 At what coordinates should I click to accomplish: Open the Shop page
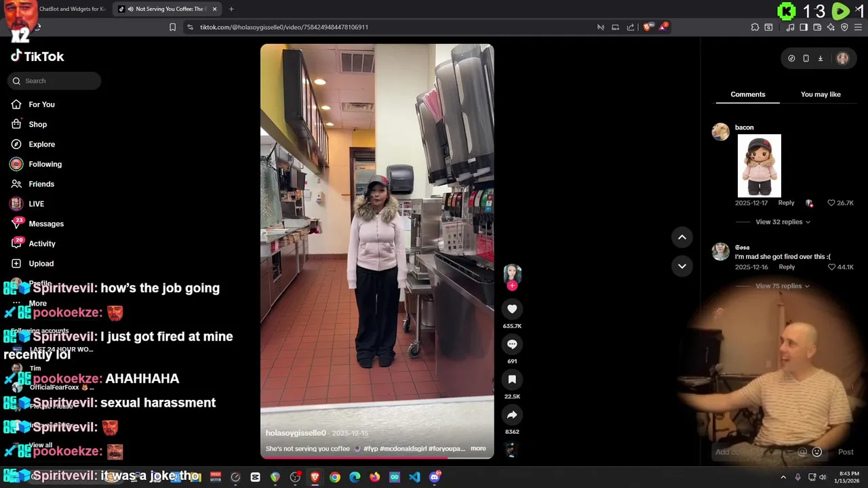(28, 124)
